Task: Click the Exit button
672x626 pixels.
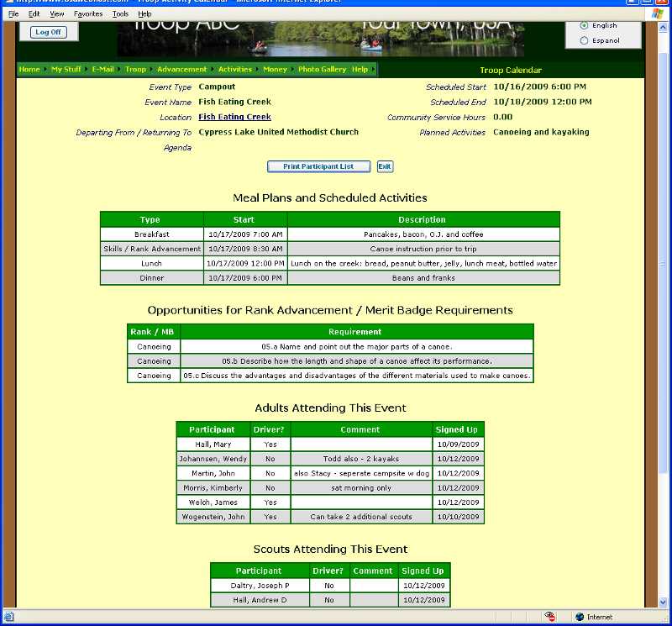Action: click(x=385, y=166)
